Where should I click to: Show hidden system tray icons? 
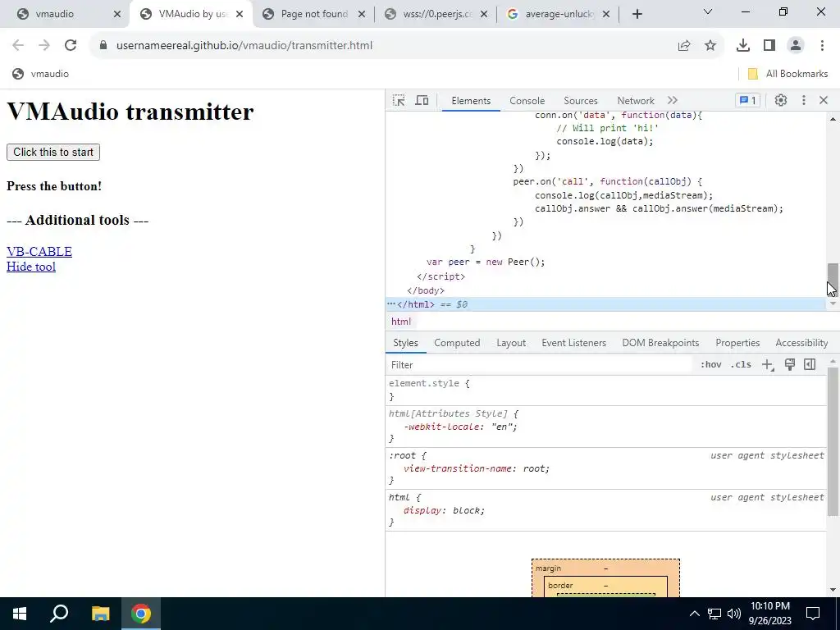(x=694, y=614)
